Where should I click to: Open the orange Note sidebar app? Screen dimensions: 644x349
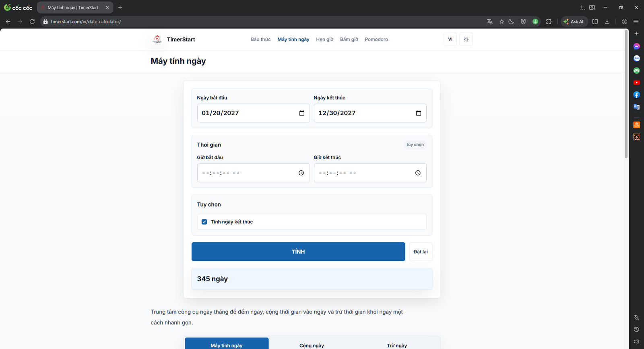click(x=636, y=125)
